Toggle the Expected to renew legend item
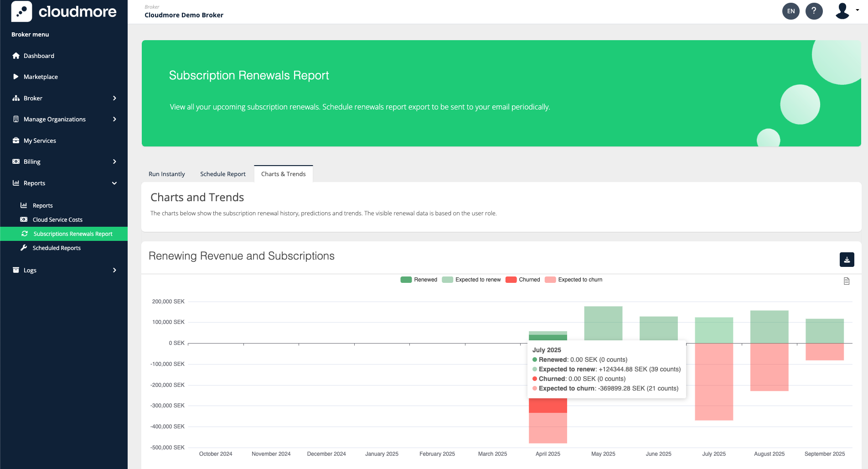The image size is (868, 469). point(477,280)
